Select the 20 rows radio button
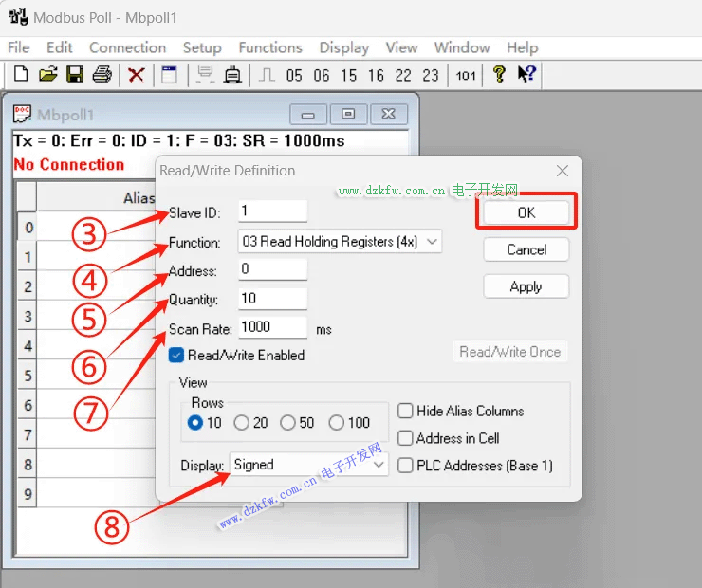The height and width of the screenshot is (588, 702). (241, 423)
